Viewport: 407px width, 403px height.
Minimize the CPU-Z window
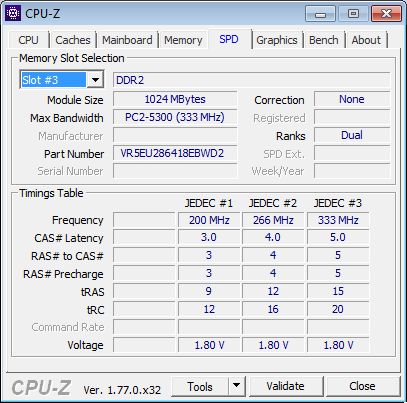(321, 14)
